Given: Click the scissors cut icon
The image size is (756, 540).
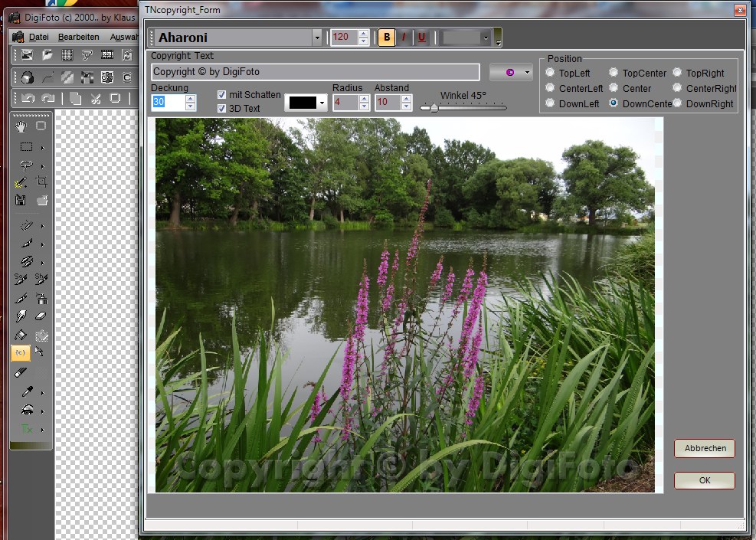Looking at the screenshot, I should click(x=96, y=98).
